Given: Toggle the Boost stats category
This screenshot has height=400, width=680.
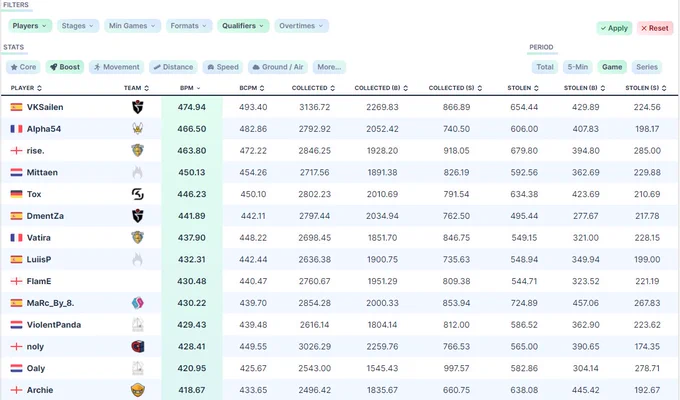Looking at the screenshot, I should click(65, 67).
